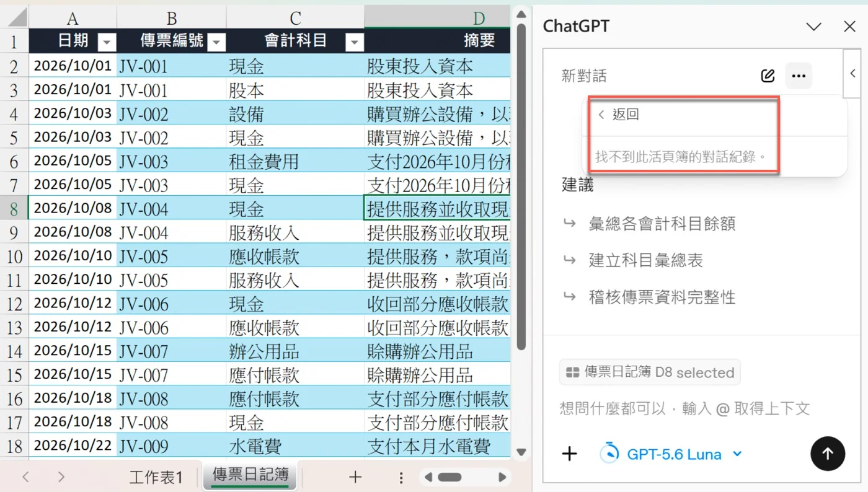The width and height of the screenshot is (868, 492).
Task: Select cell with 辦公用品 in column C
Action: point(295,351)
